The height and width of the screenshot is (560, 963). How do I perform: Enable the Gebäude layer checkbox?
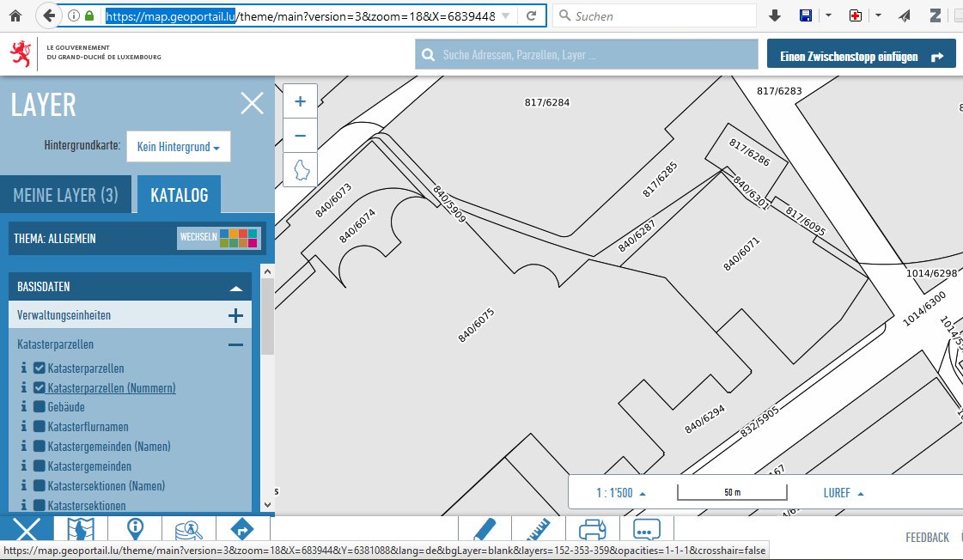click(x=40, y=407)
